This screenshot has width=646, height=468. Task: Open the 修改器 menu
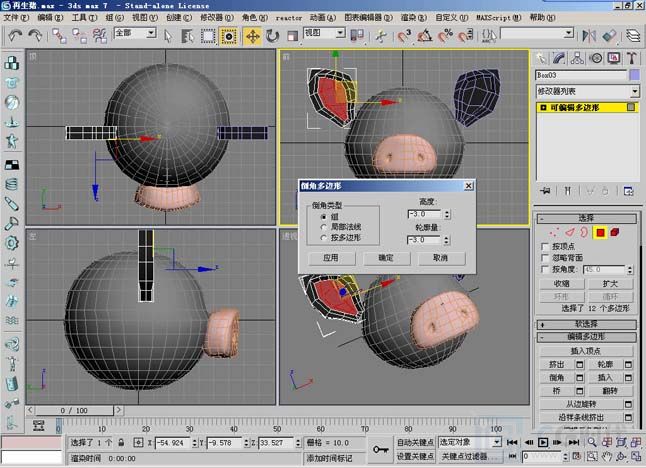tap(217, 18)
